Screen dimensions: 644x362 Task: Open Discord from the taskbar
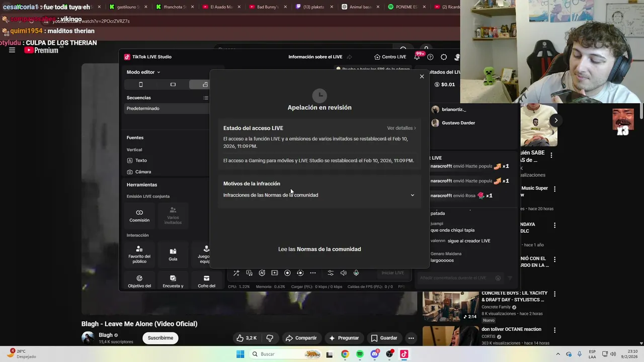[374, 354]
